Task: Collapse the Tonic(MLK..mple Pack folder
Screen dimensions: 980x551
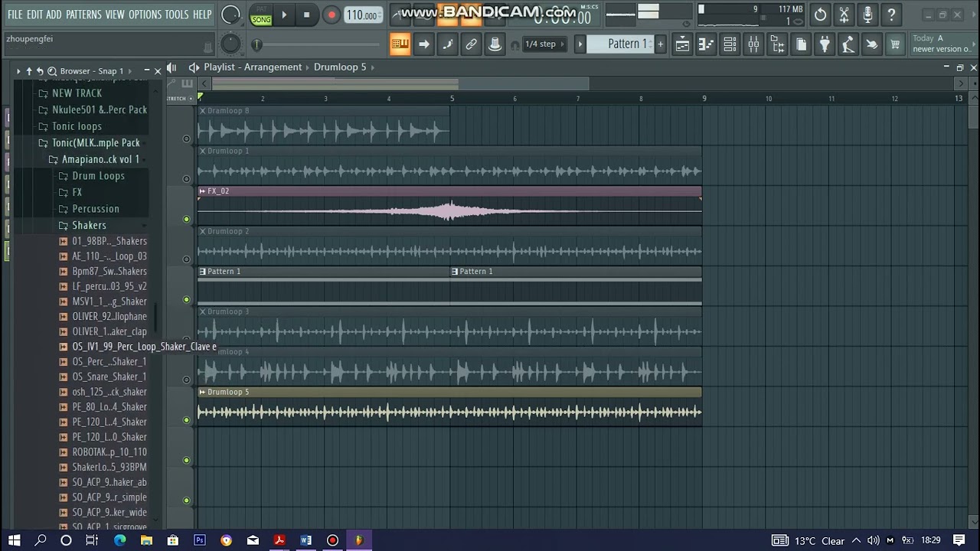Action: 96,143
